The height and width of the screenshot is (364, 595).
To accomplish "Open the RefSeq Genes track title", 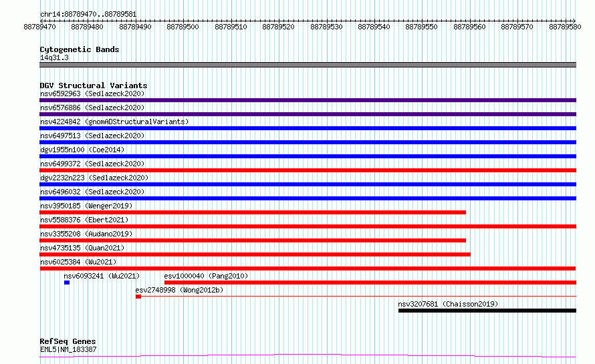I will click(68, 341).
